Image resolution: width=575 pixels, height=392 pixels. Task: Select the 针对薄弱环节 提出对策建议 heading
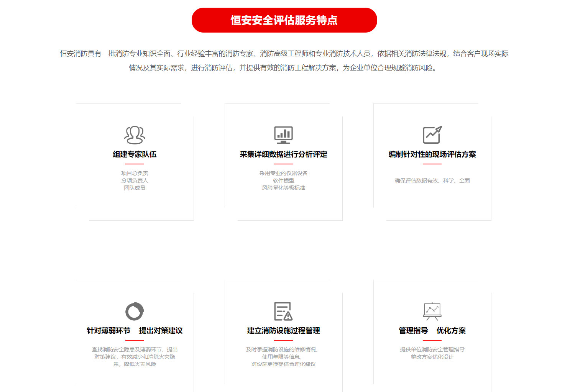pyautogui.click(x=135, y=331)
